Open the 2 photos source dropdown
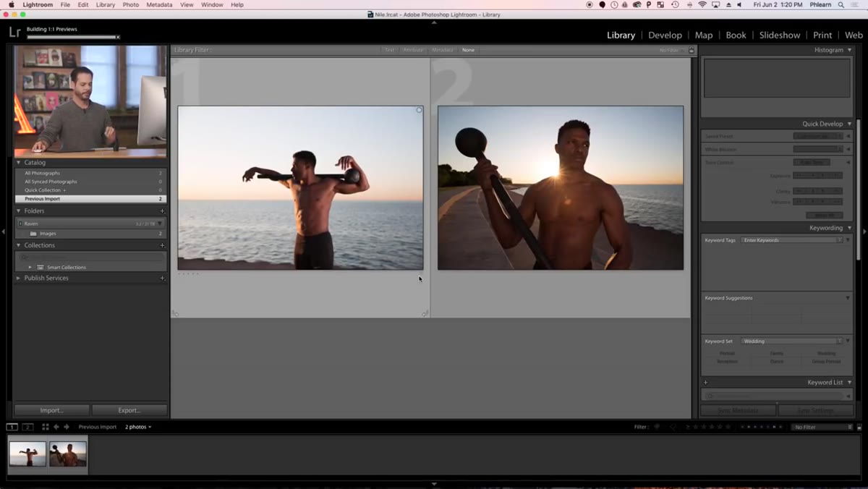The height and width of the screenshot is (489, 868). pyautogui.click(x=138, y=427)
